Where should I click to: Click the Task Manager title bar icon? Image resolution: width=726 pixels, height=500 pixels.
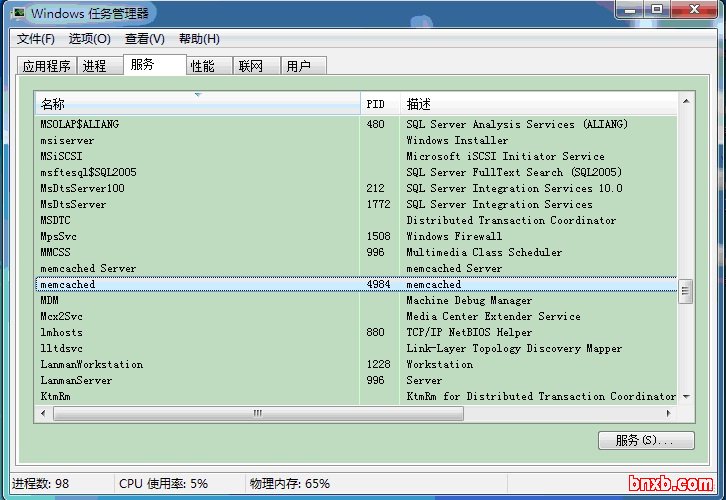pyautogui.click(x=18, y=13)
